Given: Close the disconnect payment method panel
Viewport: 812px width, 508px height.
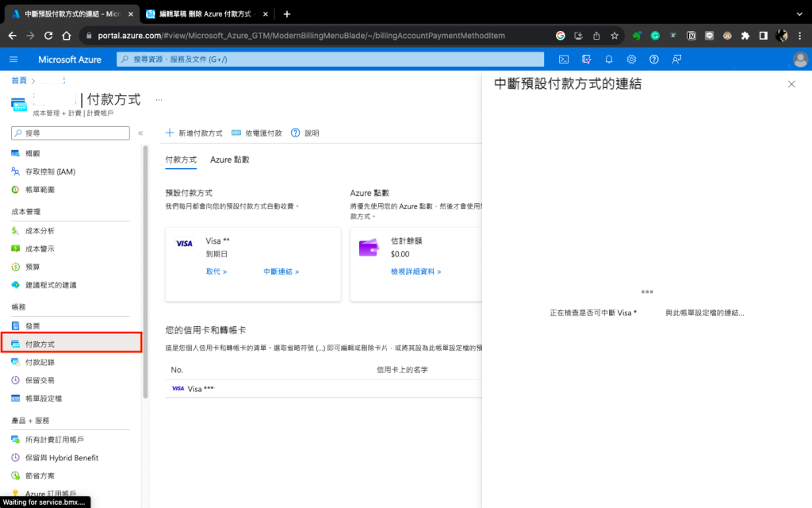Looking at the screenshot, I should (x=791, y=84).
